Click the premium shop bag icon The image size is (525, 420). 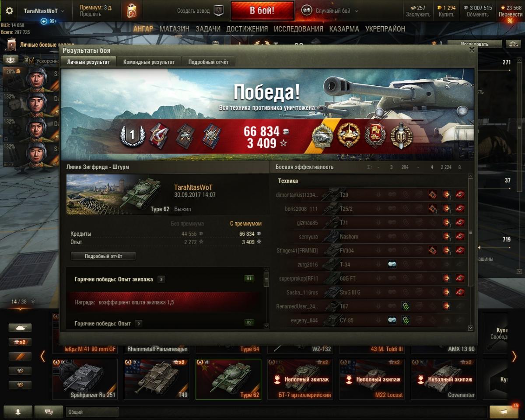point(132,11)
